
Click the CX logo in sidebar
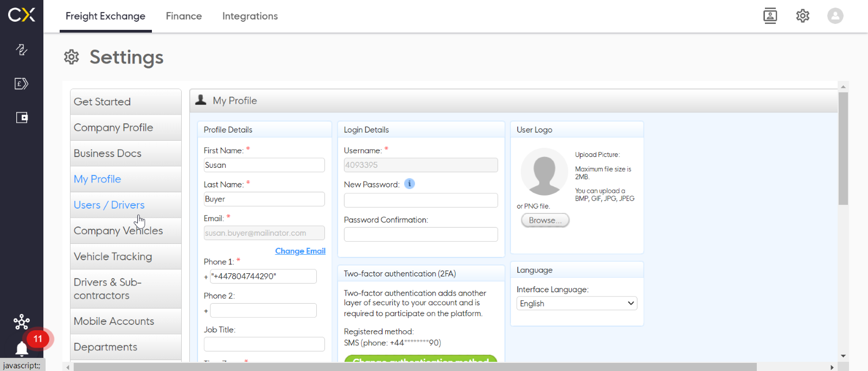[22, 15]
